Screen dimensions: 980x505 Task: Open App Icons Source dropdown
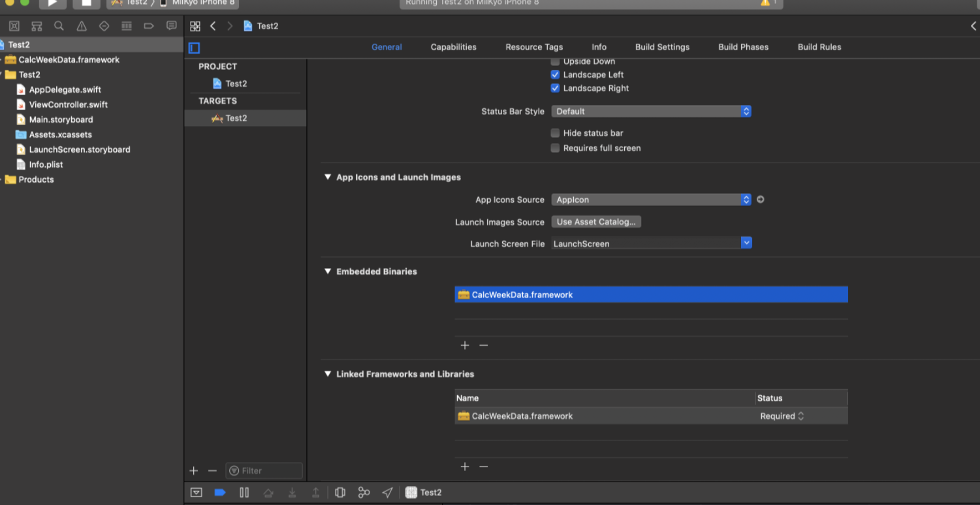(652, 200)
